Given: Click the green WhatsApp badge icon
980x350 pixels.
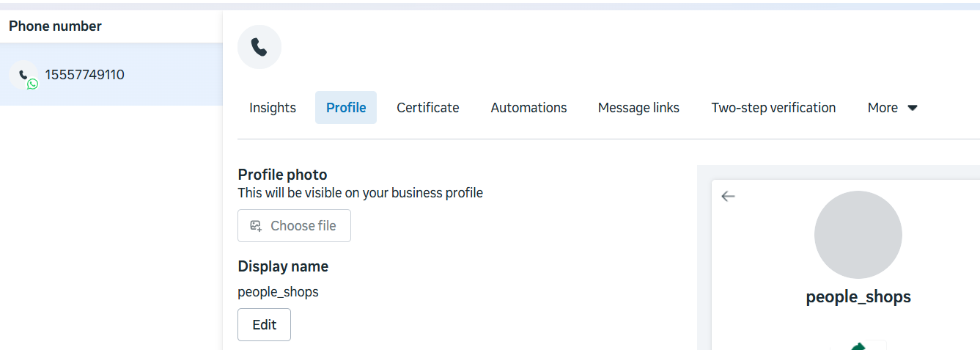Looking at the screenshot, I should tap(32, 84).
